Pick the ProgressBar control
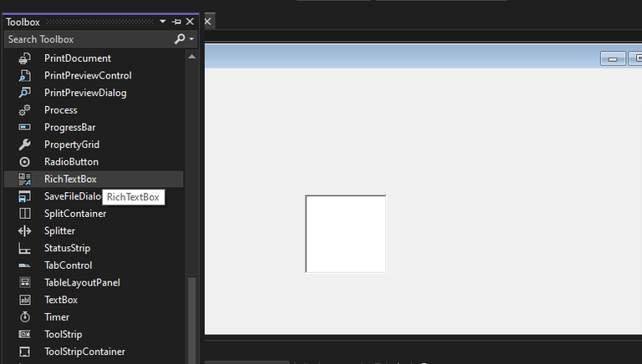The width and height of the screenshot is (642, 364). point(94,127)
